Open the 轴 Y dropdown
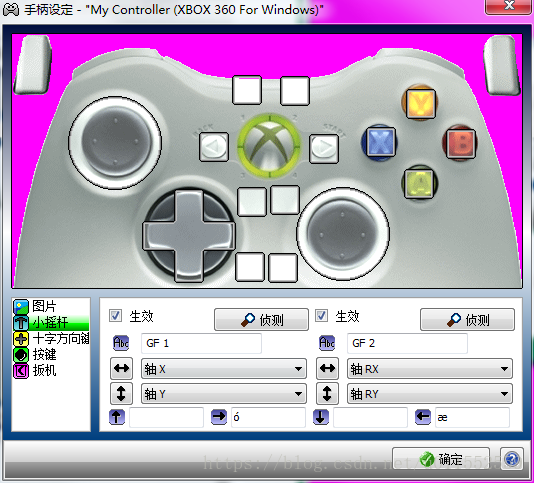 coord(224,394)
